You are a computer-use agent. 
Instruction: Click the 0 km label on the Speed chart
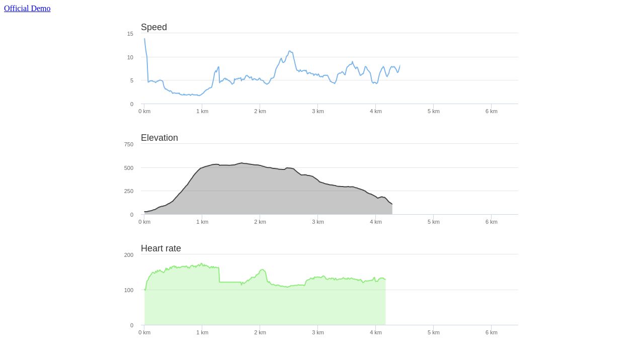(144, 111)
